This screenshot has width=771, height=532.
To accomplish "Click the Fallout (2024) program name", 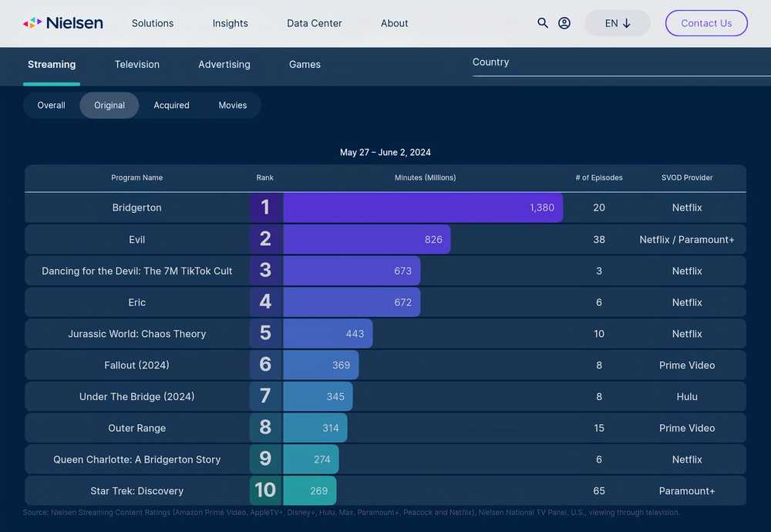I will [136, 365].
